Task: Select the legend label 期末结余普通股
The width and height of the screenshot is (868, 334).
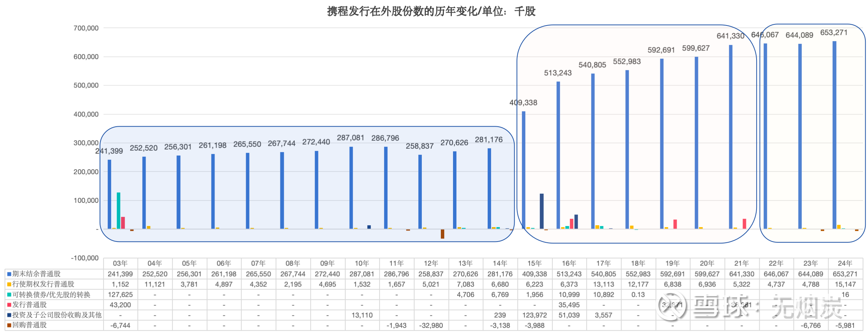Action: pyautogui.click(x=37, y=274)
